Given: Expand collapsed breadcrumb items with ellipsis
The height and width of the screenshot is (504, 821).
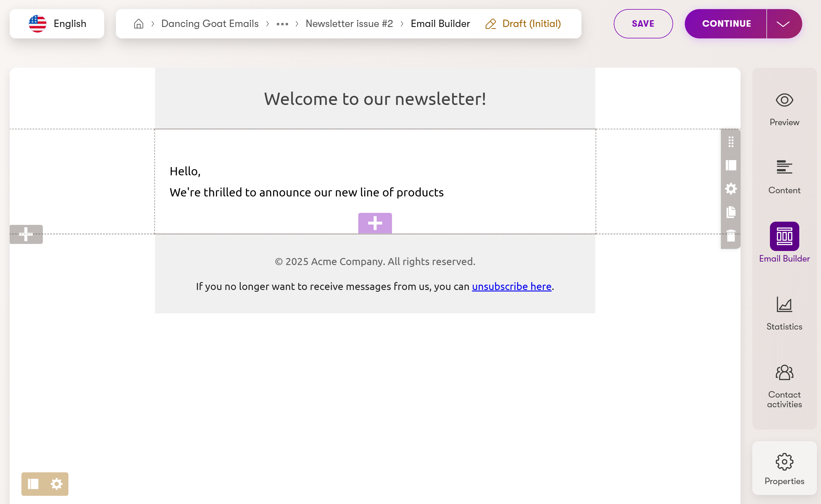Looking at the screenshot, I should pyautogui.click(x=282, y=24).
